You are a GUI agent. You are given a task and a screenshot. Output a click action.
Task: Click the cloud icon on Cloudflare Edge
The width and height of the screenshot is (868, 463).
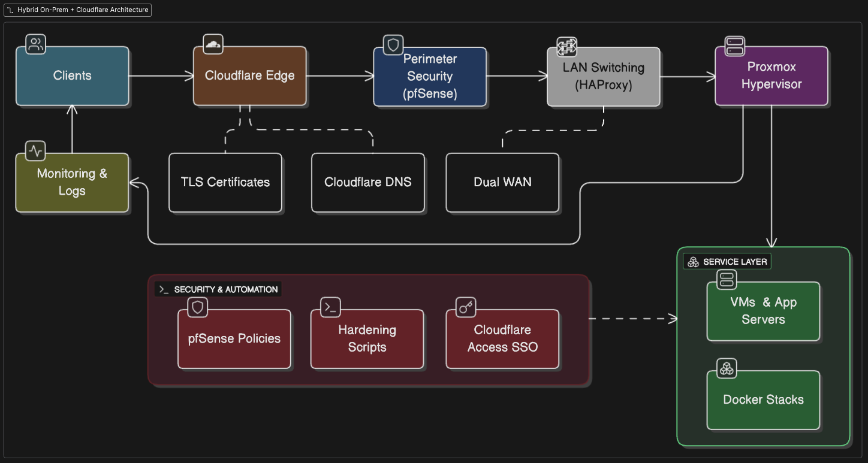point(213,44)
